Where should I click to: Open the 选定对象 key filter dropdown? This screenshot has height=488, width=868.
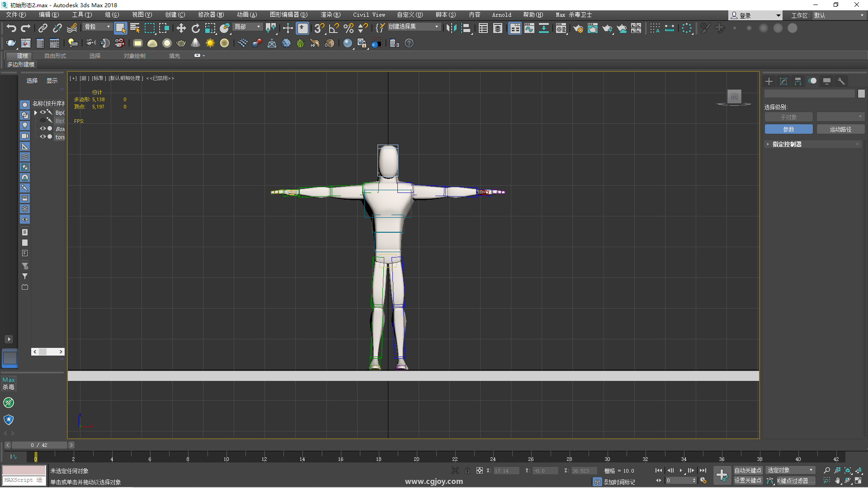(x=790, y=470)
